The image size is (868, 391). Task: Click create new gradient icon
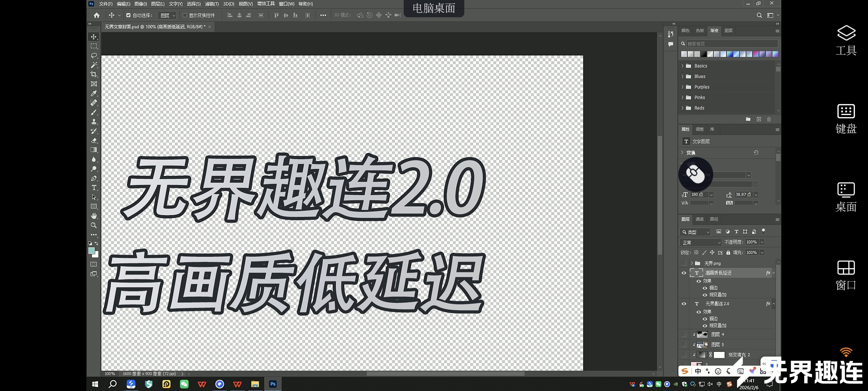point(759,119)
